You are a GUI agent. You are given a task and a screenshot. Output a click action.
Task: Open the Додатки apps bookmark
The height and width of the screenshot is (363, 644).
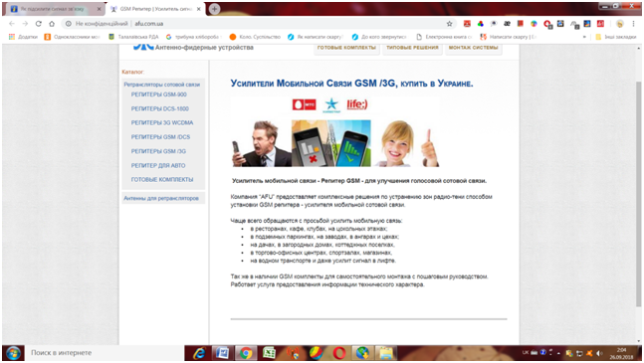[24, 37]
